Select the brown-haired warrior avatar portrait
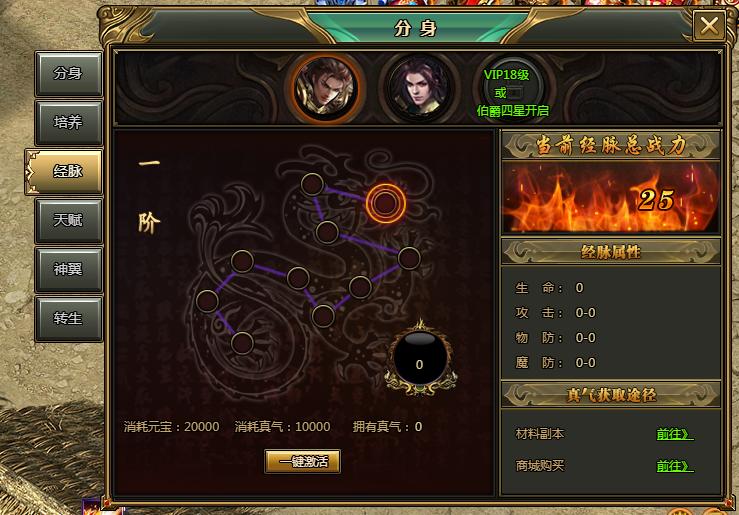 pos(325,88)
